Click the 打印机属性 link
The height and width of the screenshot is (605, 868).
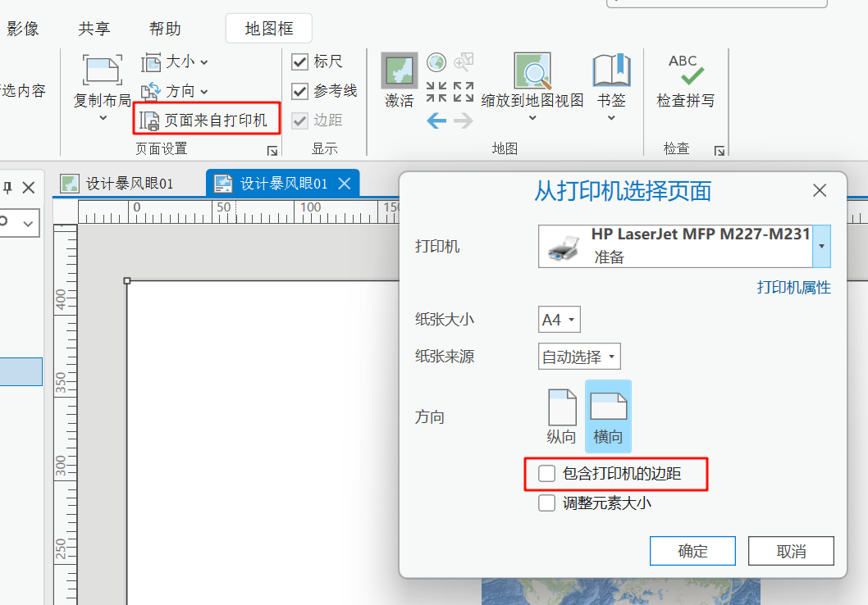coord(794,288)
